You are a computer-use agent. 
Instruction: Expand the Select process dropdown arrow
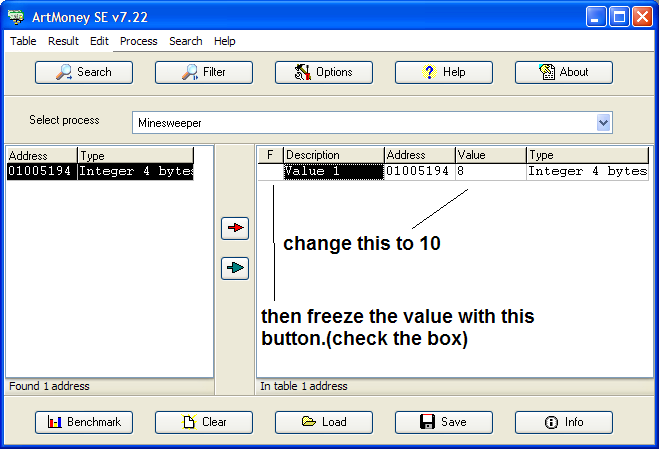tap(604, 123)
